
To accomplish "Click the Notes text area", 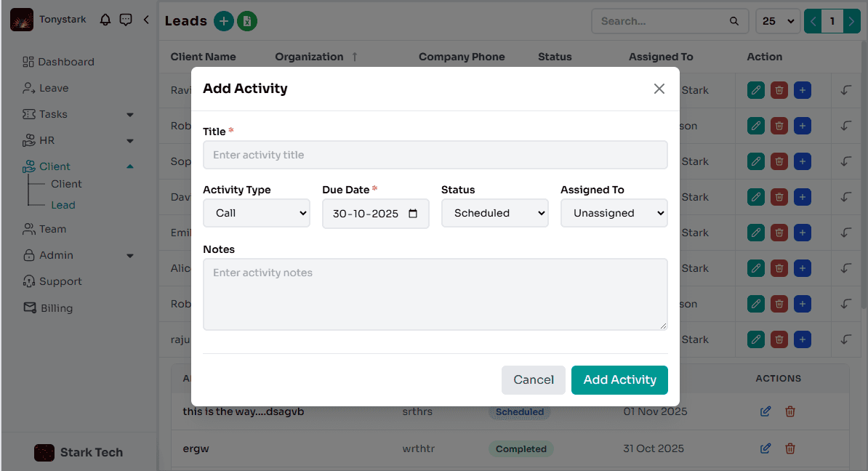I will tap(435, 294).
